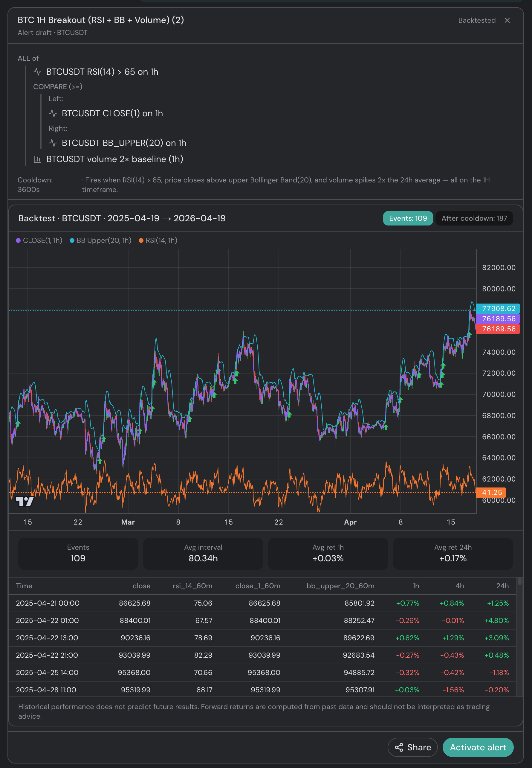Screen dimensions: 532x768
Task: Click the ALL of group label
Action: click(x=28, y=58)
